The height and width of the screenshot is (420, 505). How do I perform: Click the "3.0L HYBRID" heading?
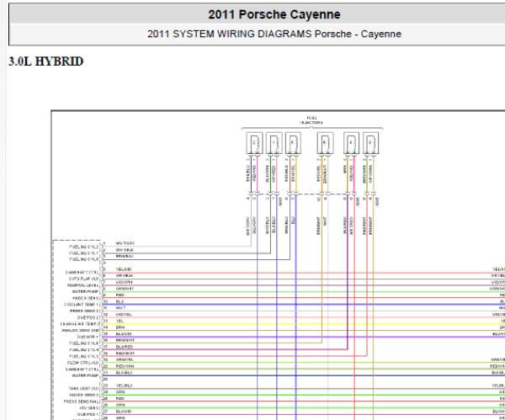46,61
